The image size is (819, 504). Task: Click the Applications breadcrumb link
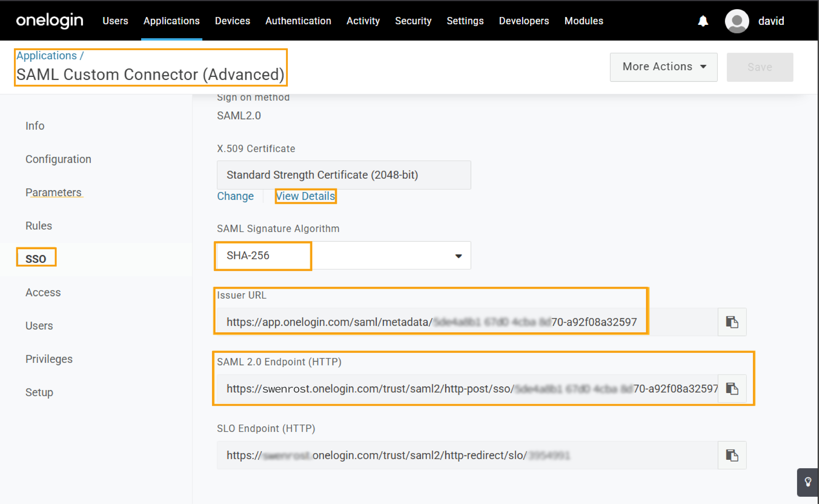point(47,56)
